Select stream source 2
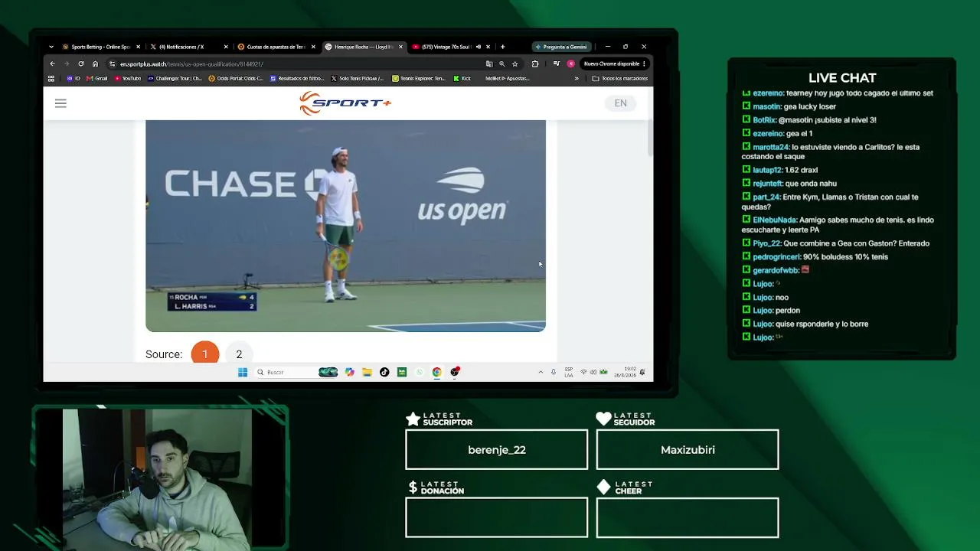 (239, 354)
